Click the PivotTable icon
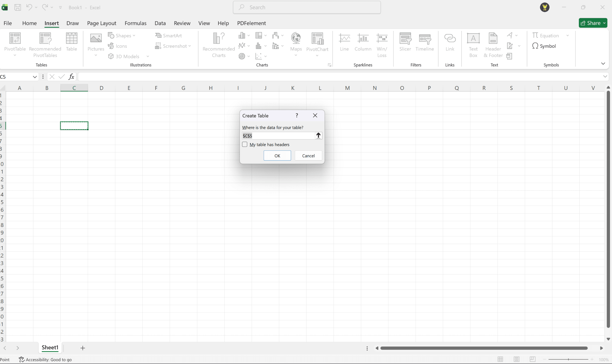Image resolution: width=612 pixels, height=364 pixels. [15, 38]
